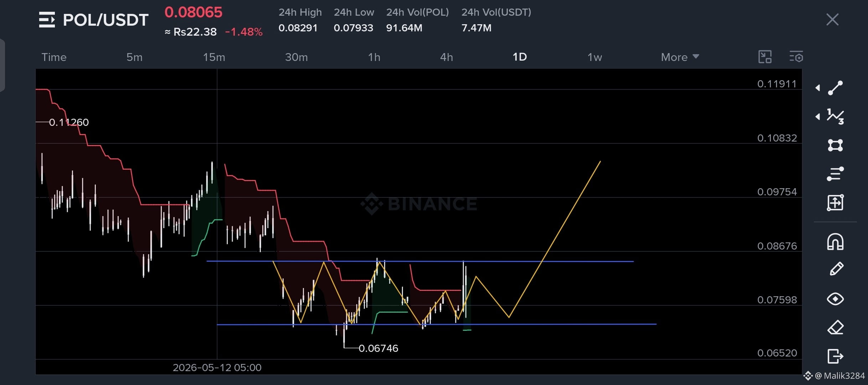Viewport: 868px width, 385px height.
Task: Select the eraser tool to remove drawings
Action: click(x=835, y=327)
